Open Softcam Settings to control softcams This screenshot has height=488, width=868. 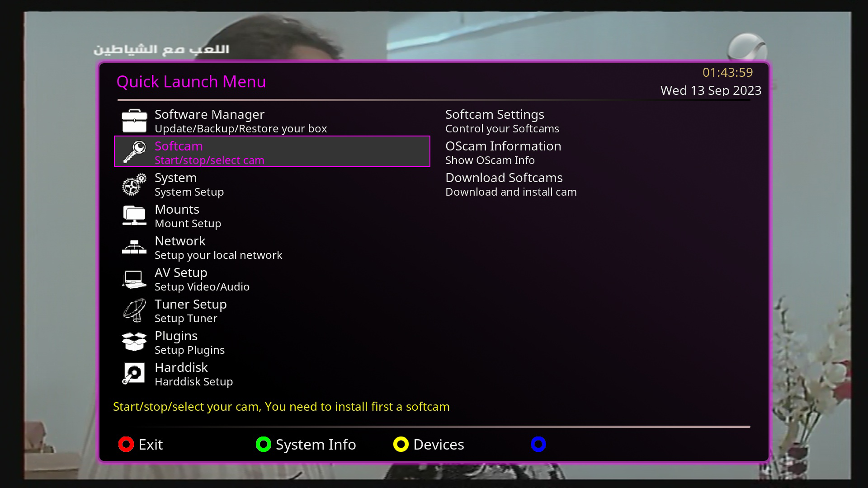click(x=495, y=115)
